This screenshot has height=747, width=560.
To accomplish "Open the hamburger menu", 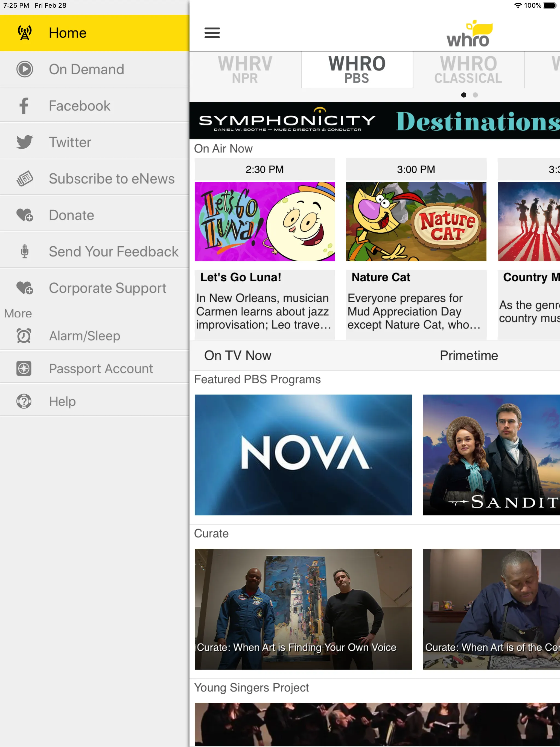I will point(212,32).
